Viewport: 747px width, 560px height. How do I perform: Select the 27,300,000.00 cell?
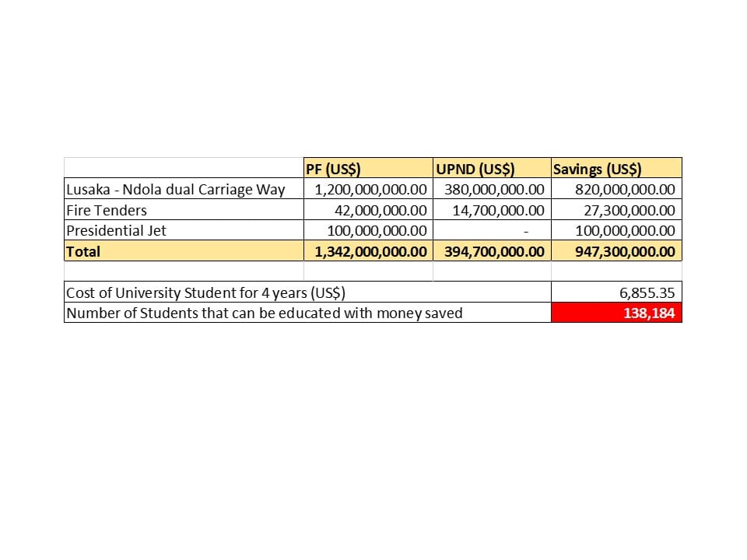coord(616,210)
